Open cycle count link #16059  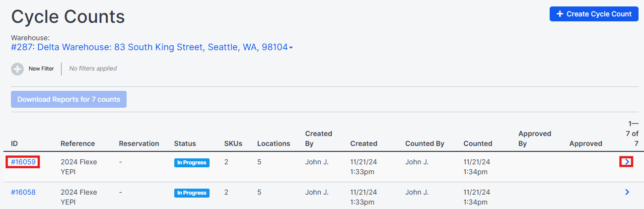click(x=23, y=162)
